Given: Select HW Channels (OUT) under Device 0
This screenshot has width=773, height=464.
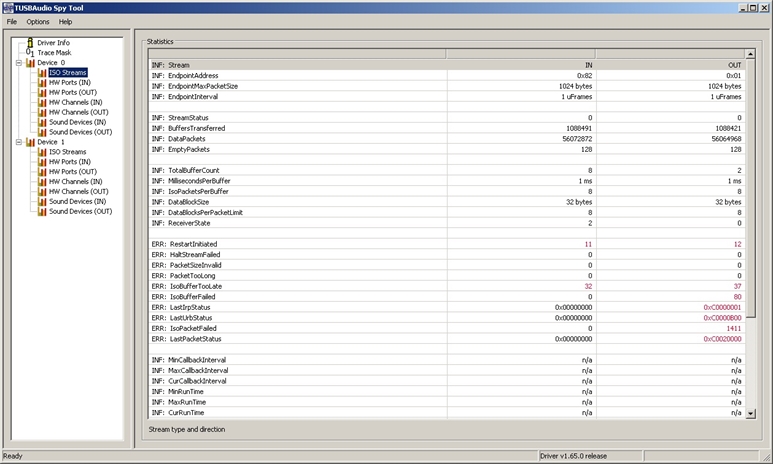Looking at the screenshot, I should 79,112.
